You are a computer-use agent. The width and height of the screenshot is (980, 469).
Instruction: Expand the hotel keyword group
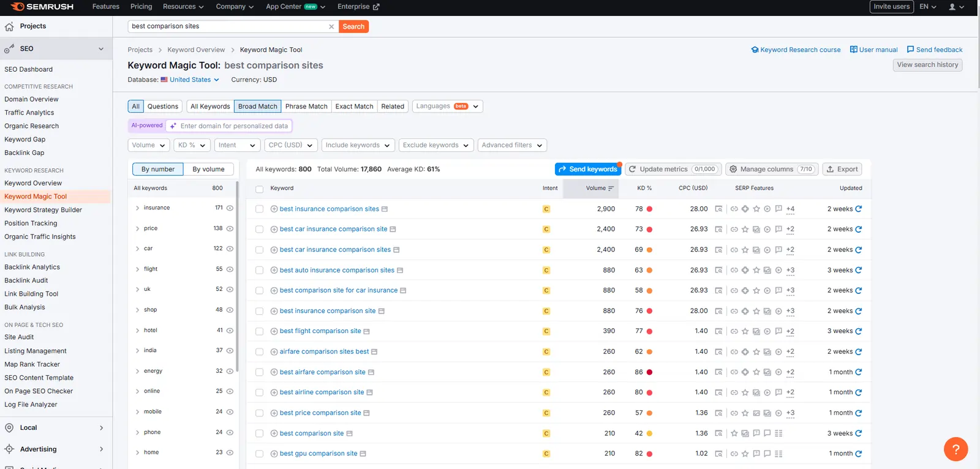[x=137, y=331]
